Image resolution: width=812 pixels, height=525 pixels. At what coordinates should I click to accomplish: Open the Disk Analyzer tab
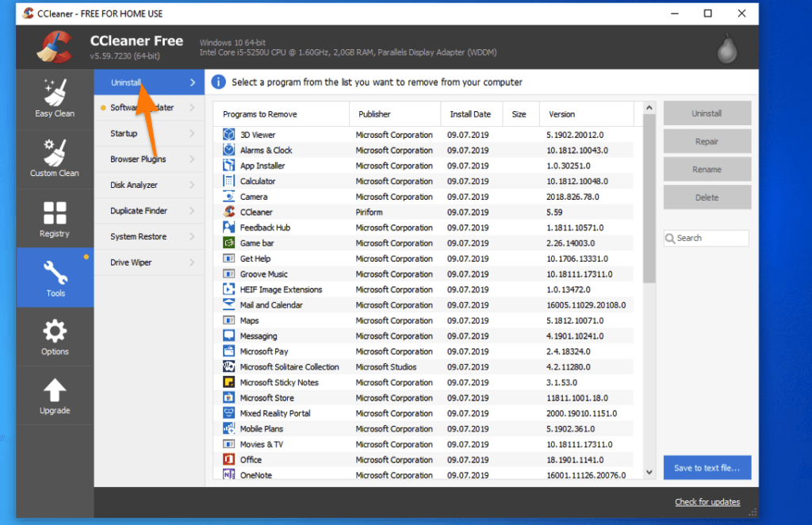click(x=149, y=185)
